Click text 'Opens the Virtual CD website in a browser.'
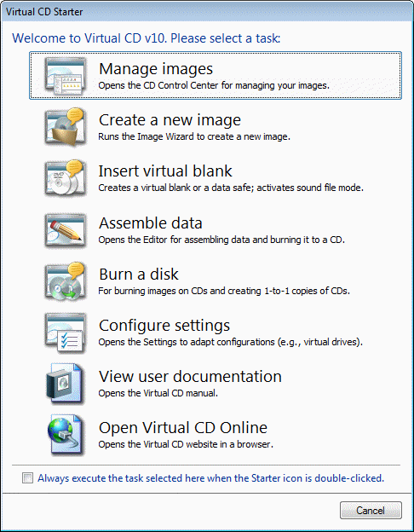This screenshot has width=414, height=532. [186, 444]
